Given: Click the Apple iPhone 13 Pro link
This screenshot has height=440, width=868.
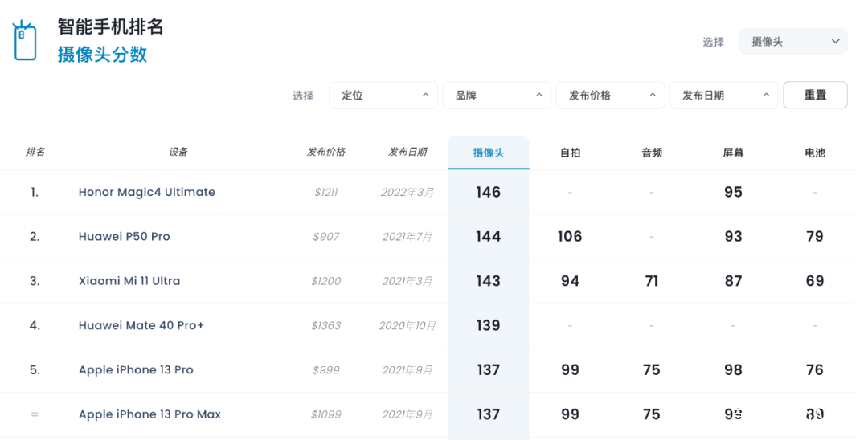Looking at the screenshot, I should (136, 370).
